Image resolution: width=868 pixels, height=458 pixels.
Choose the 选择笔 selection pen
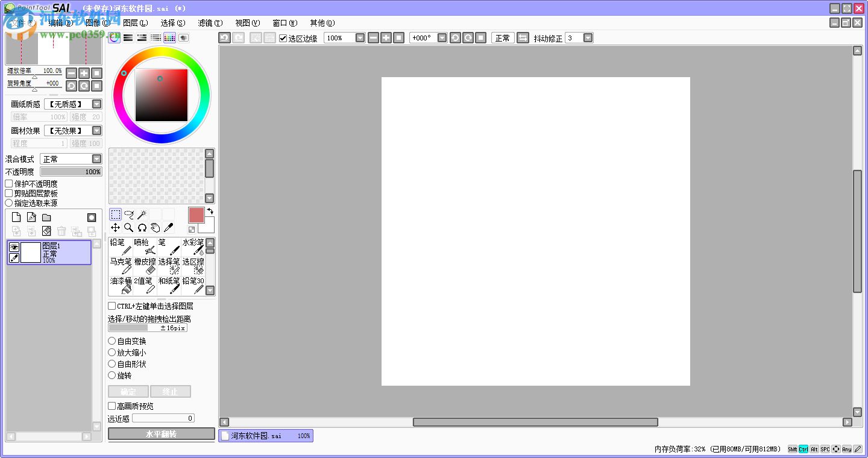click(x=169, y=266)
